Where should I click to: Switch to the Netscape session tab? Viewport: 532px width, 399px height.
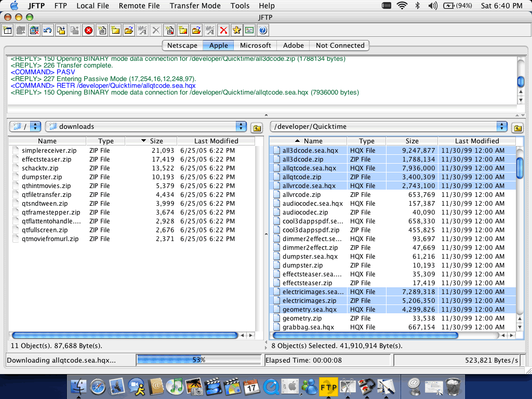click(x=182, y=46)
